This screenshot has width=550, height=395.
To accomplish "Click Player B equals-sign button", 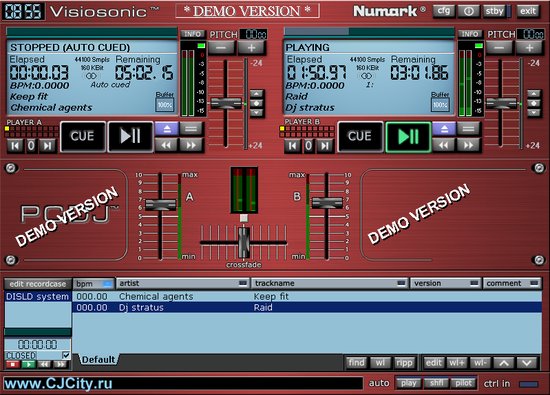I will [469, 129].
